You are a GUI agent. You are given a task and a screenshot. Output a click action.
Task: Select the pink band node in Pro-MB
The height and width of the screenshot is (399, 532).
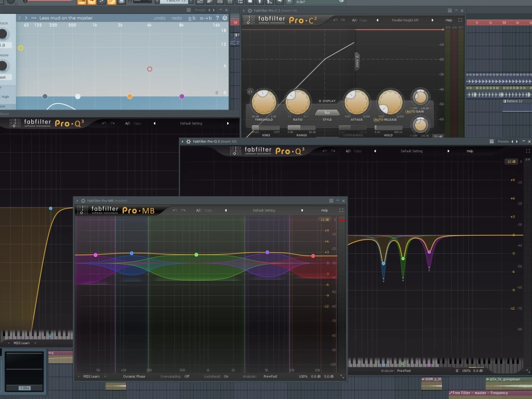96,255
